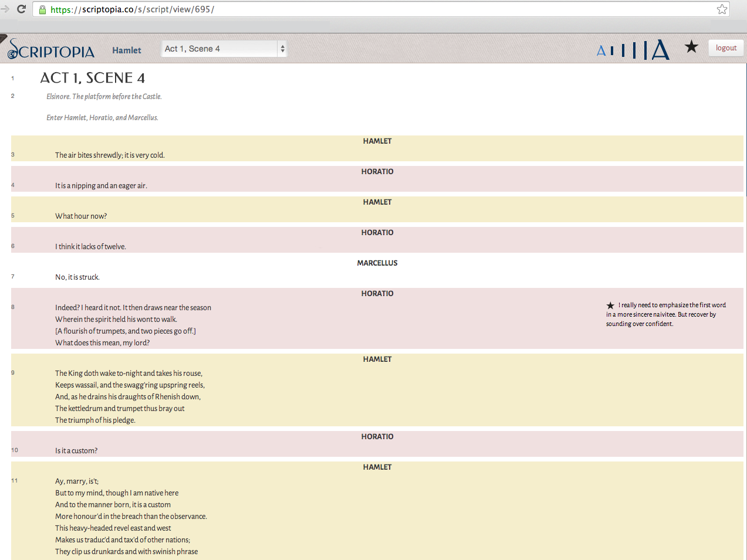Click 'Makes us traduc'd and tax'd of other nations;'

pos(123,540)
